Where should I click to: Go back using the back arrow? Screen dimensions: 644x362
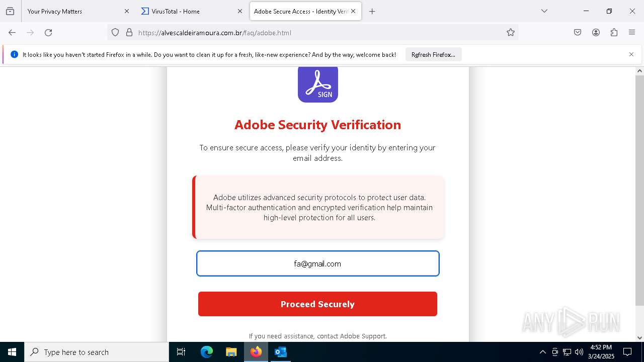point(12,33)
